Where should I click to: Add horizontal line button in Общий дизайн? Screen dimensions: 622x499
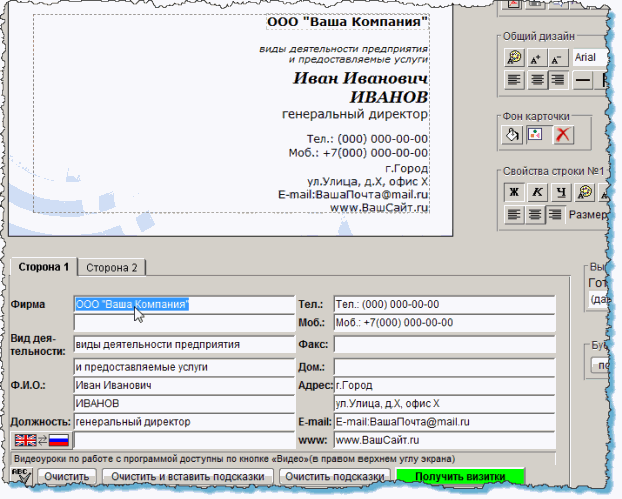coord(582,79)
